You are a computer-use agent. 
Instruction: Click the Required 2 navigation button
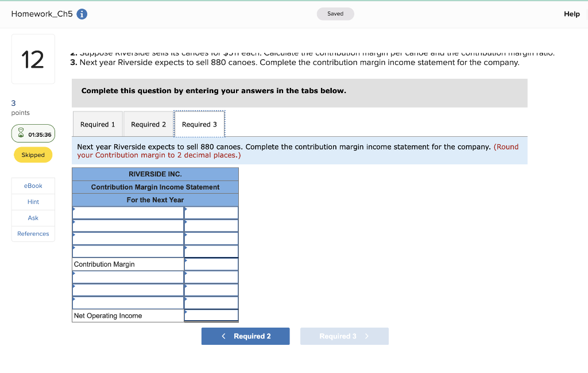(246, 336)
